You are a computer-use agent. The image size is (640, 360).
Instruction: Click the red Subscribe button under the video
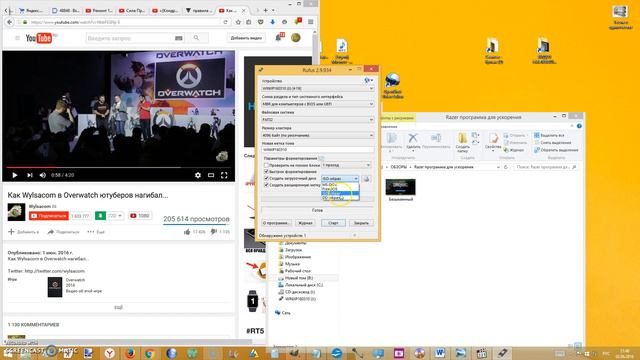pos(49,216)
